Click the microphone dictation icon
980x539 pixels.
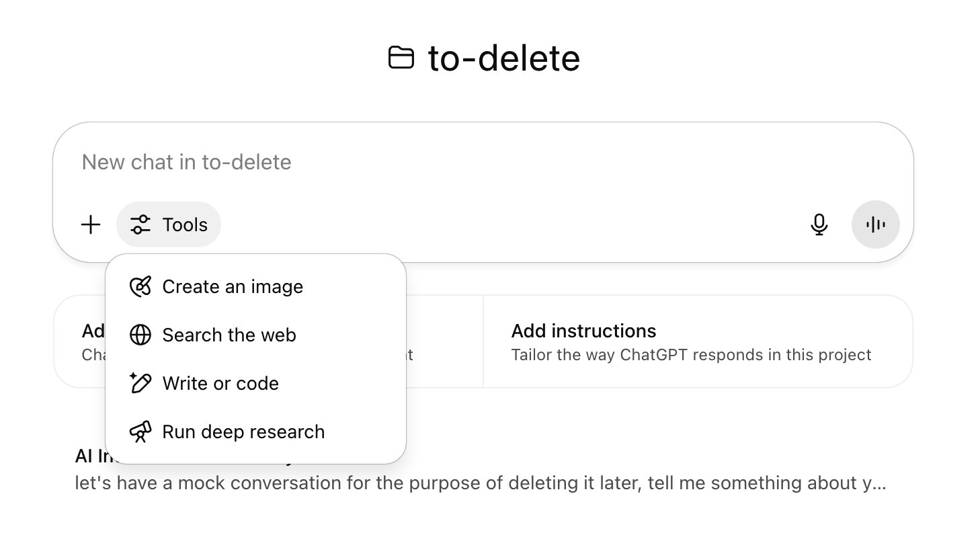pos(819,224)
